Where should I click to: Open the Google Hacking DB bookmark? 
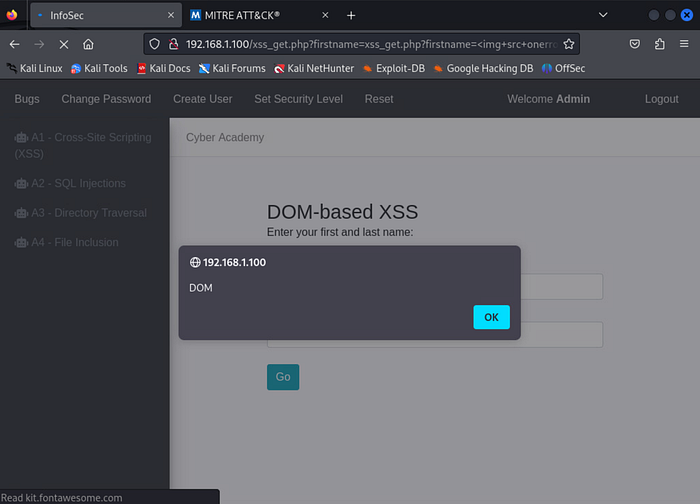pyautogui.click(x=483, y=68)
